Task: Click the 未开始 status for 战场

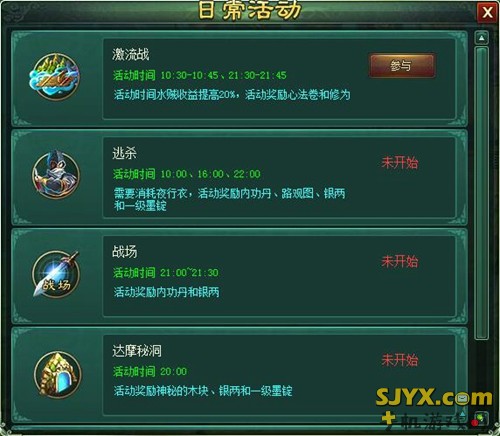Action: coord(400,261)
